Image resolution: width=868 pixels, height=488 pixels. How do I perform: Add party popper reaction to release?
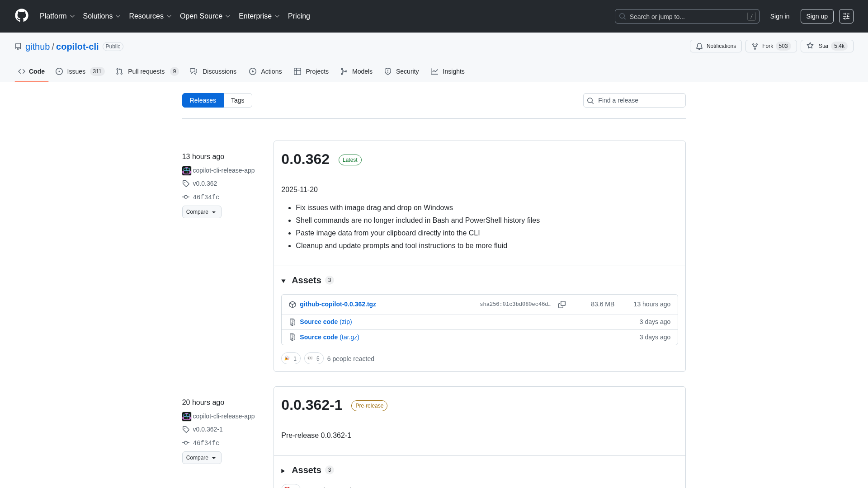tap(291, 358)
